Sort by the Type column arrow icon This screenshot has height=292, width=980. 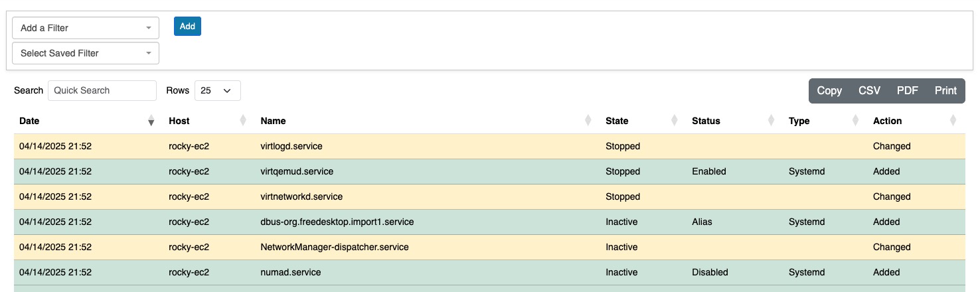tap(856, 121)
